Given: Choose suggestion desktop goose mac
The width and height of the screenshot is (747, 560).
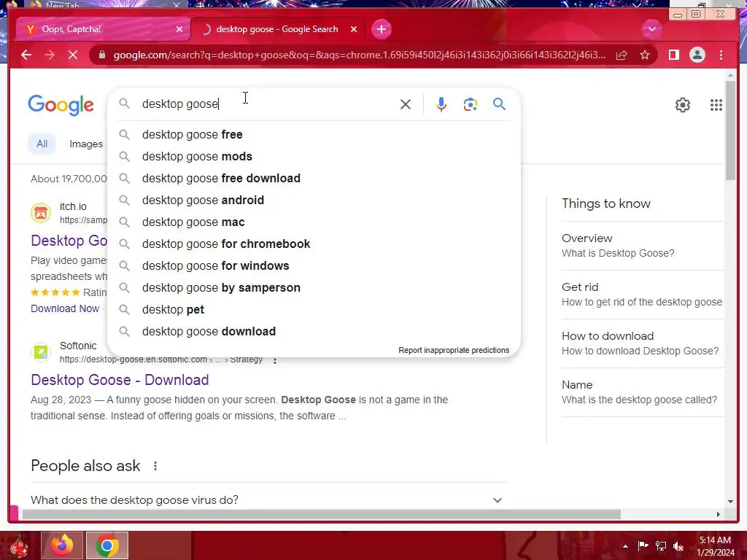Looking at the screenshot, I should [x=314, y=222].
